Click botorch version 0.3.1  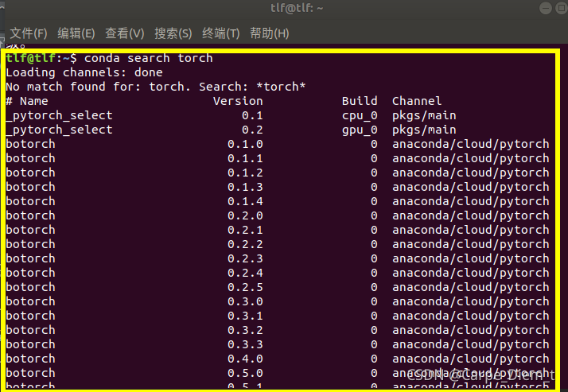245,316
